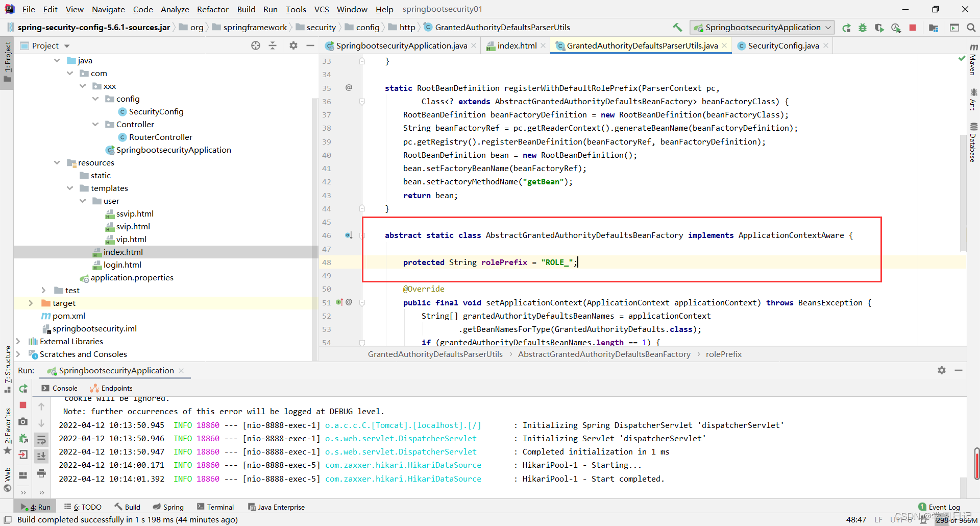The width and height of the screenshot is (980, 526).
Task: Click Run with Coverage icon
Action: 879,28
